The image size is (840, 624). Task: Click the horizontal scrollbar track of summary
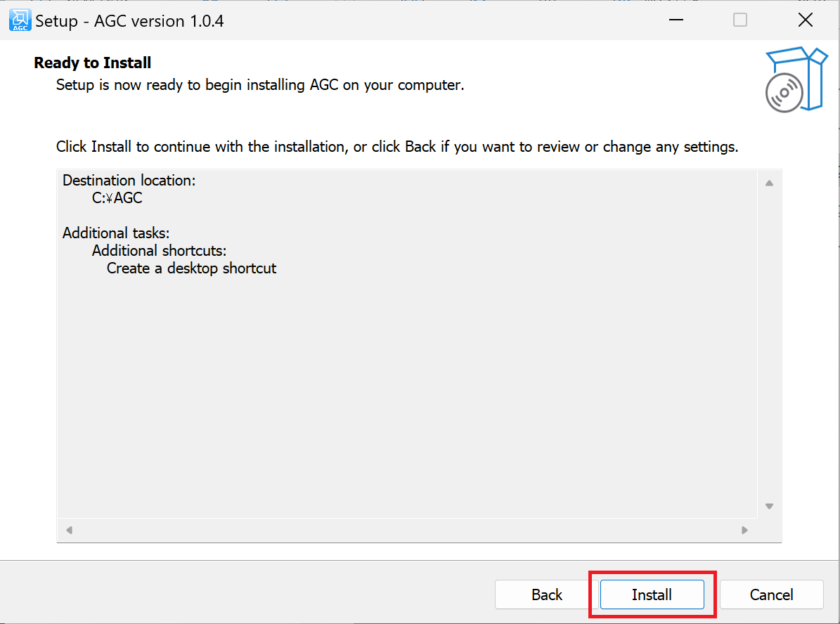click(406, 530)
